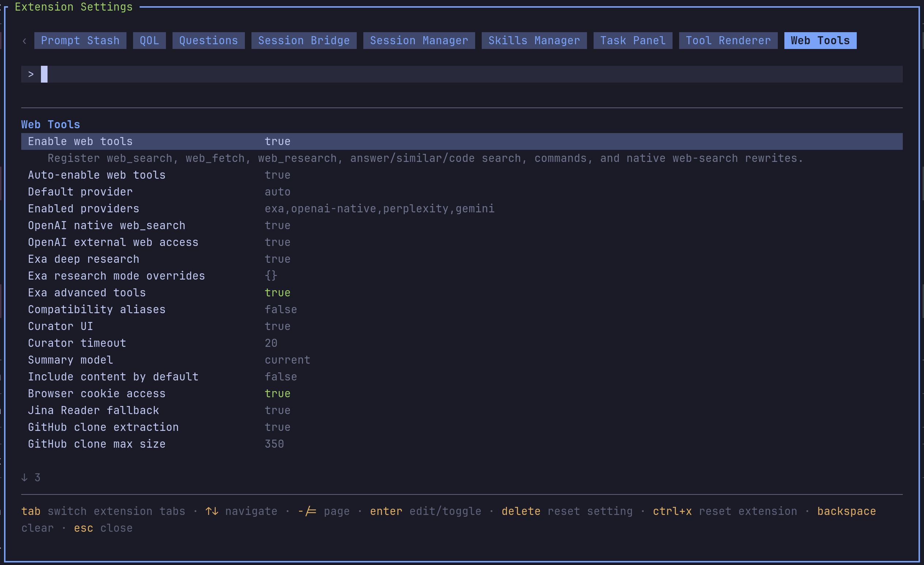Click the ctrl+x reset extension hint
The width and height of the screenshot is (924, 565).
(x=725, y=511)
